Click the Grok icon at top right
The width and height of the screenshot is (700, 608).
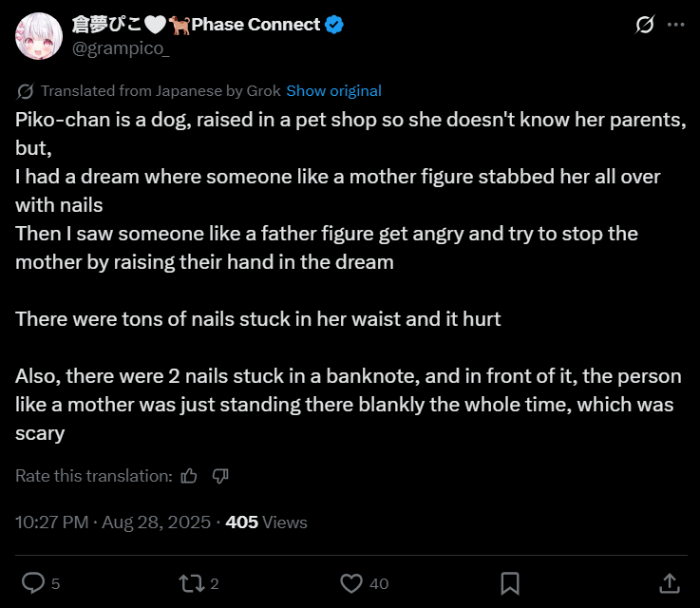pyautogui.click(x=645, y=26)
